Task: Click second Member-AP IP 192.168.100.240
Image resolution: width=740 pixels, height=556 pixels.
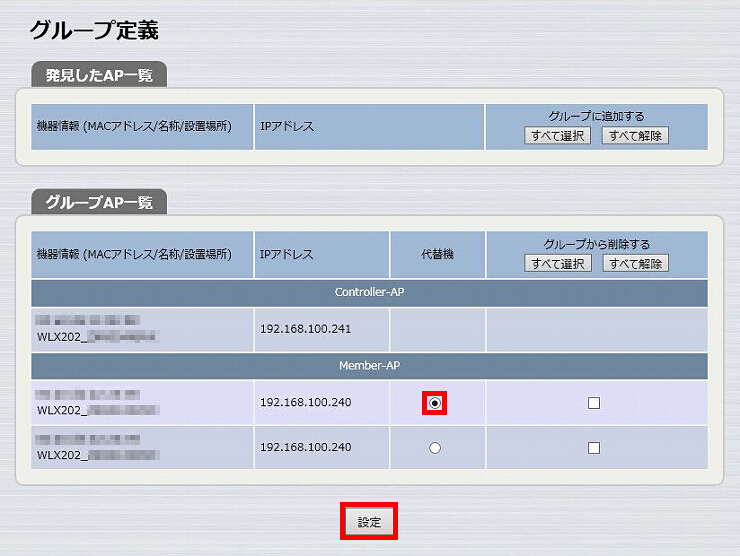Action: pyautogui.click(x=305, y=447)
